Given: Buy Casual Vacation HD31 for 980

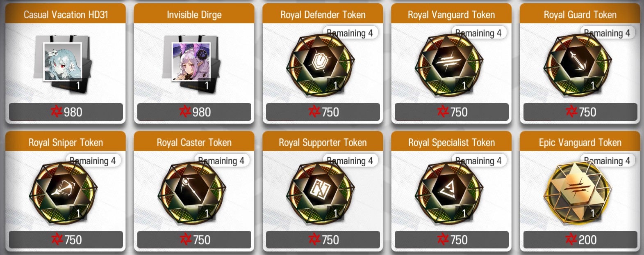Looking at the screenshot, I should (66, 112).
